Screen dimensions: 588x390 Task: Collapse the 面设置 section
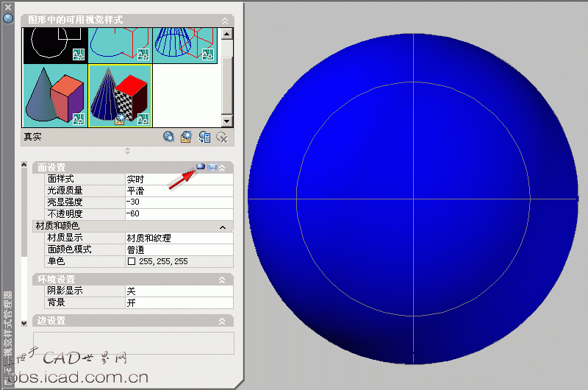[x=223, y=168]
